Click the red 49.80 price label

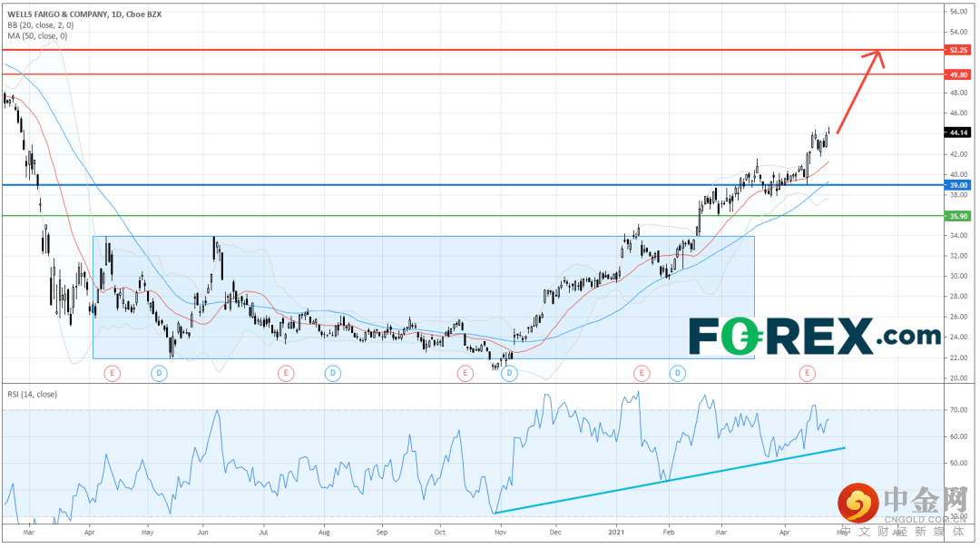point(957,74)
